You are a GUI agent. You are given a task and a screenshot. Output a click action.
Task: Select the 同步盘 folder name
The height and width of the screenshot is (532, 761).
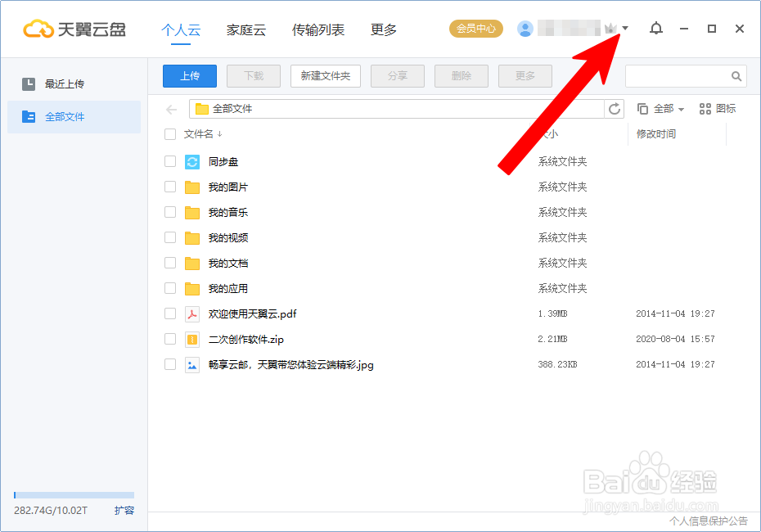[x=223, y=161]
